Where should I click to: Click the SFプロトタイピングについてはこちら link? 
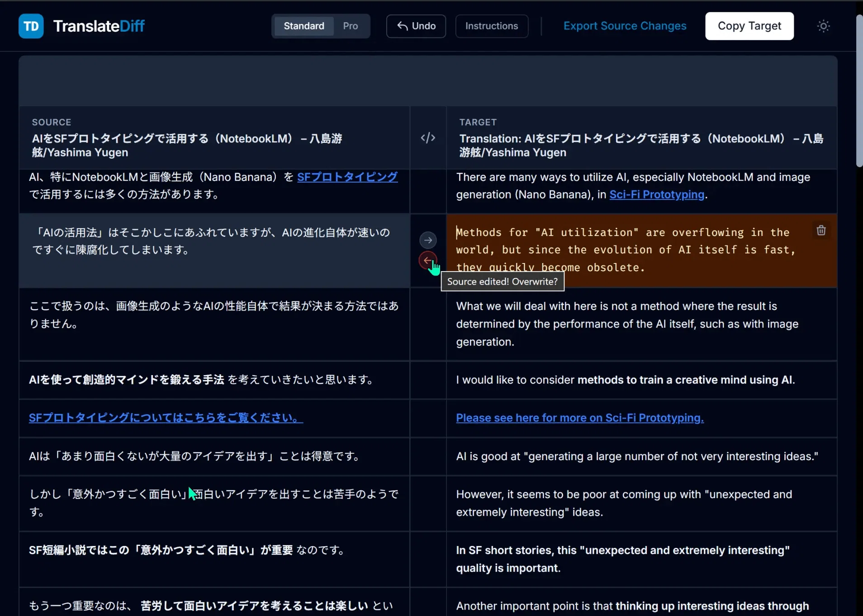tap(166, 418)
